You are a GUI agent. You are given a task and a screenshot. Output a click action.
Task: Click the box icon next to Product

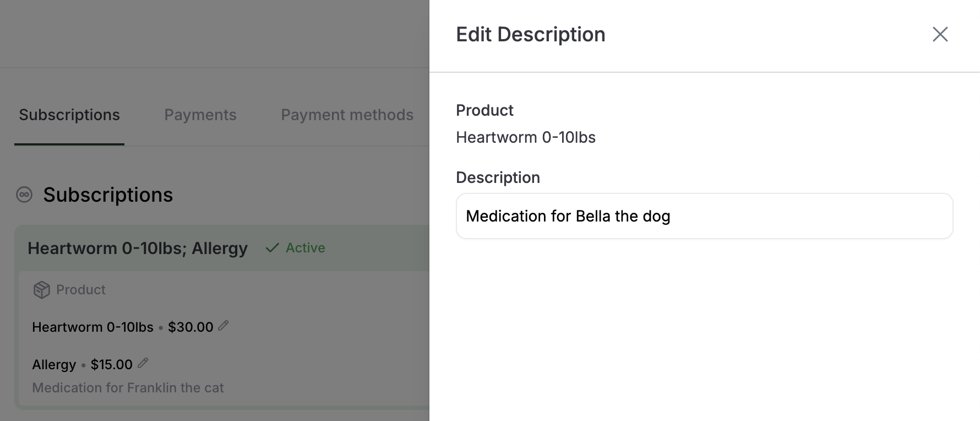(42, 290)
